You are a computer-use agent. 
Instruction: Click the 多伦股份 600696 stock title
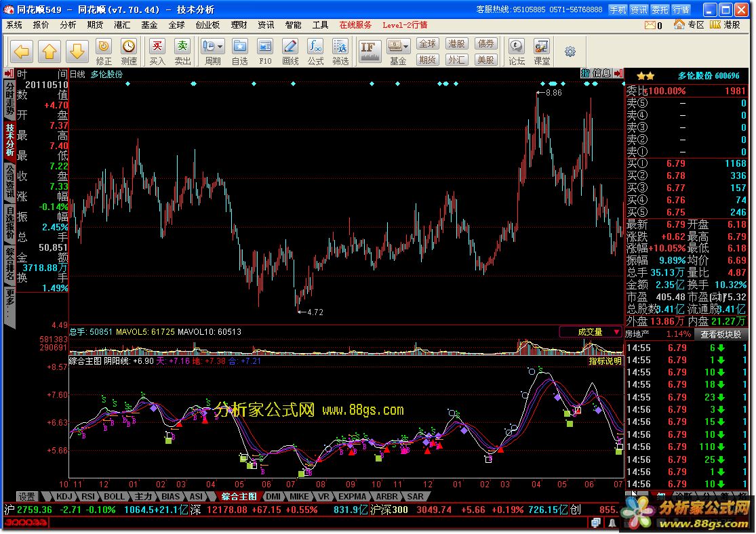[709, 76]
